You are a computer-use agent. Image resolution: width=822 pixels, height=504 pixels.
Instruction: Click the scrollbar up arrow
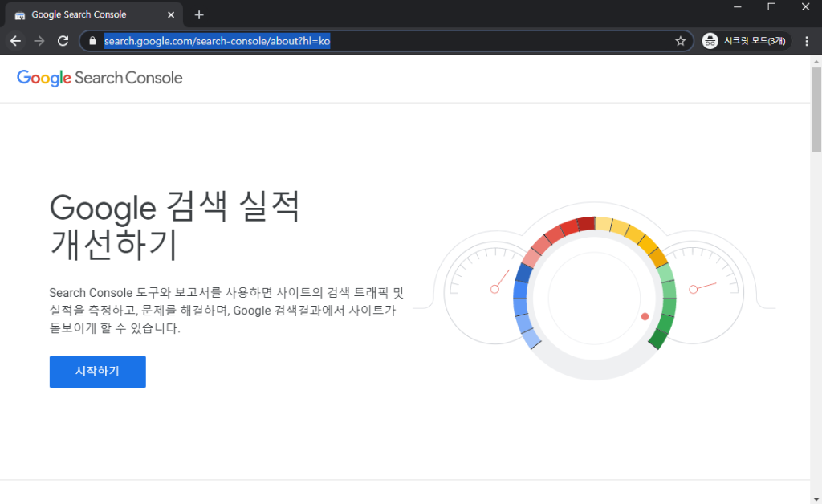tap(816, 61)
